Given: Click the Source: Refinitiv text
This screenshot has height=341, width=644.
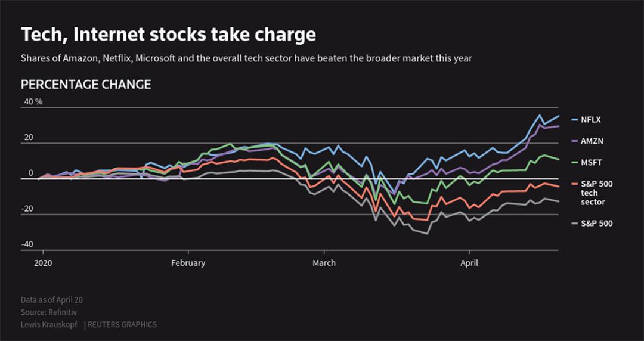Looking at the screenshot, I should [49, 312].
